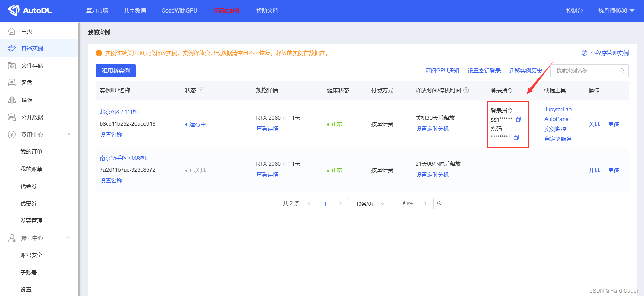Screen dimensions: 644x296
Task: Click 设置名称 for instance b8cd11b252
Action: 111,134
